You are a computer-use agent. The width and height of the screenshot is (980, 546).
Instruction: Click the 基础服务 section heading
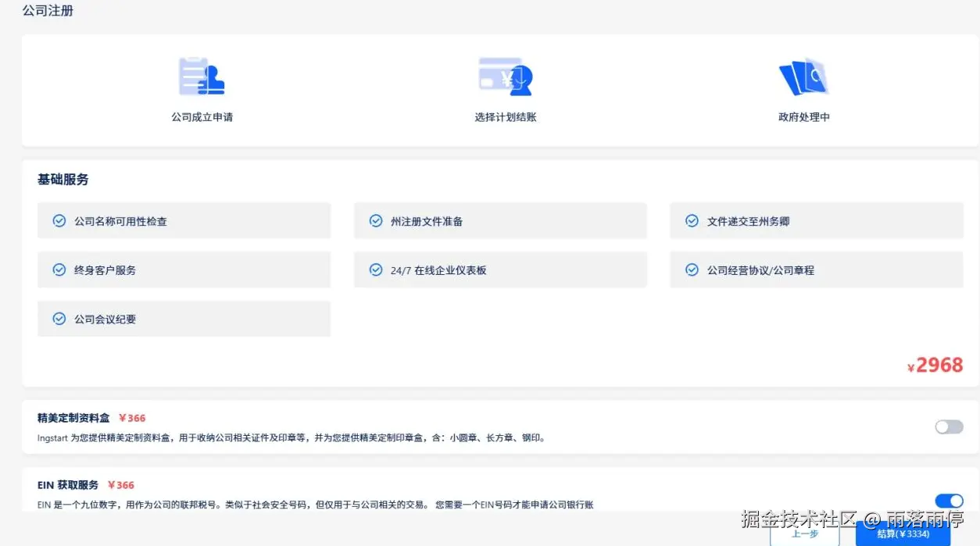63,180
